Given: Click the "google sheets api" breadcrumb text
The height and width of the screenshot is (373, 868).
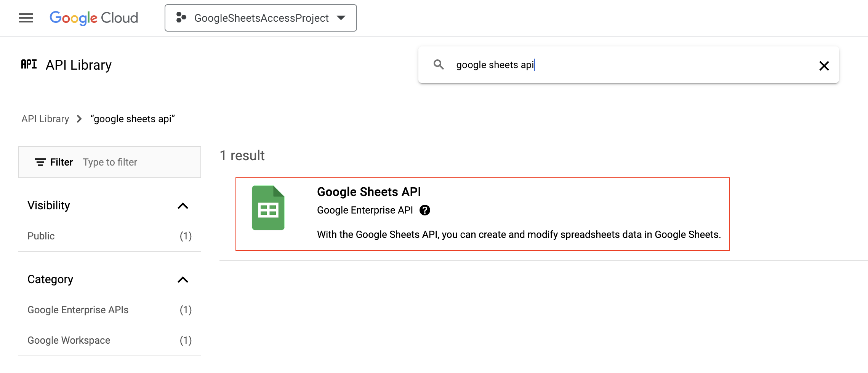Looking at the screenshot, I should pyautogui.click(x=133, y=119).
